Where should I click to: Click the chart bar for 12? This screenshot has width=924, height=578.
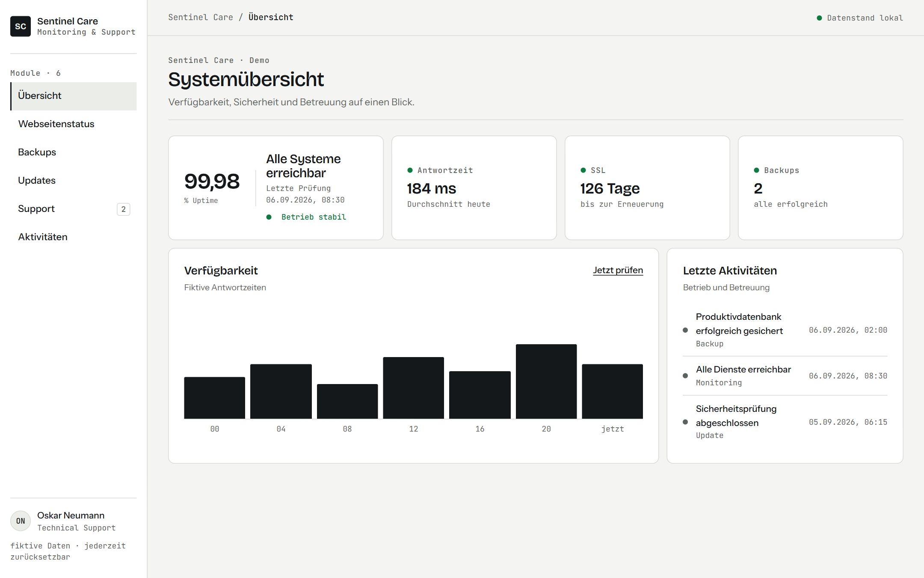click(414, 388)
